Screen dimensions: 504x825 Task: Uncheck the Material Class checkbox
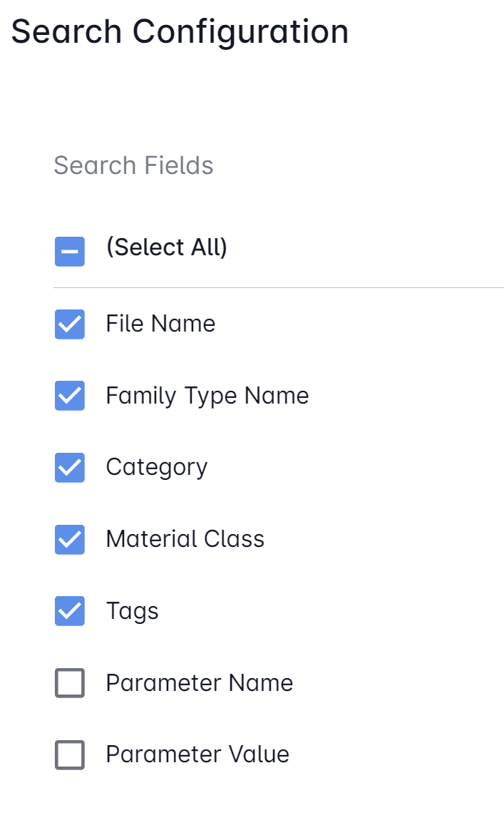tap(70, 540)
